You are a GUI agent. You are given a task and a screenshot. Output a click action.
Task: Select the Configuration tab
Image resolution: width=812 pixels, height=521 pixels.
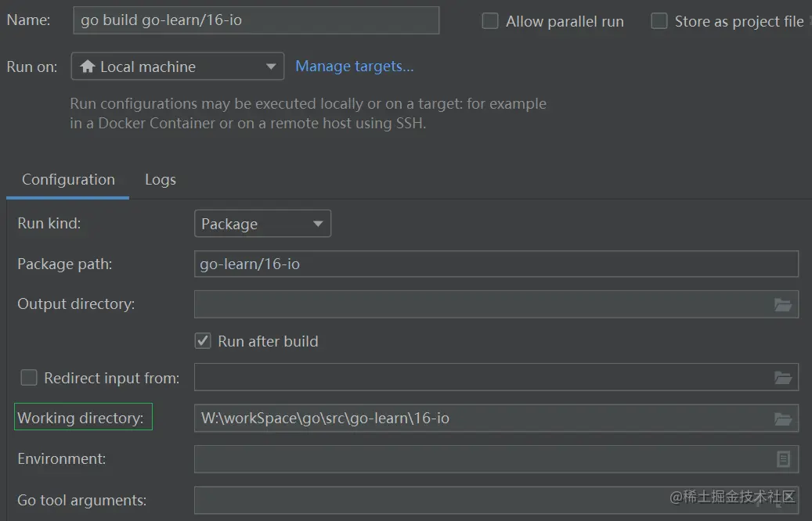68,180
